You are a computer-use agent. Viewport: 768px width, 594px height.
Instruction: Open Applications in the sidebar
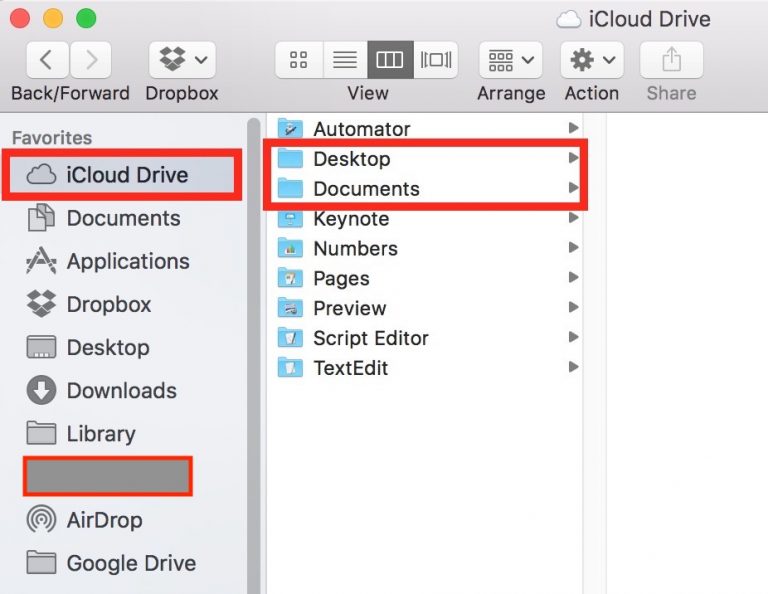pos(128,261)
